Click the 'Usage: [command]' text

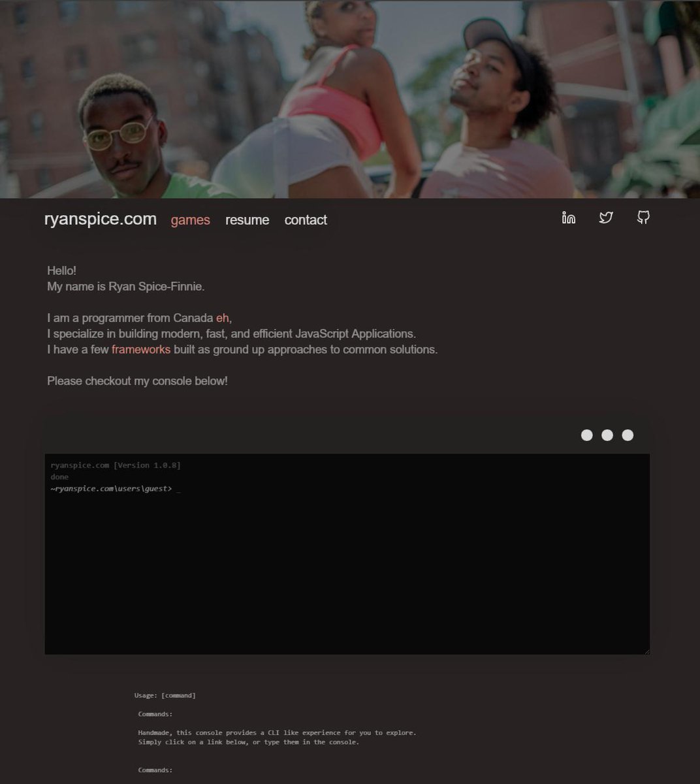point(165,695)
